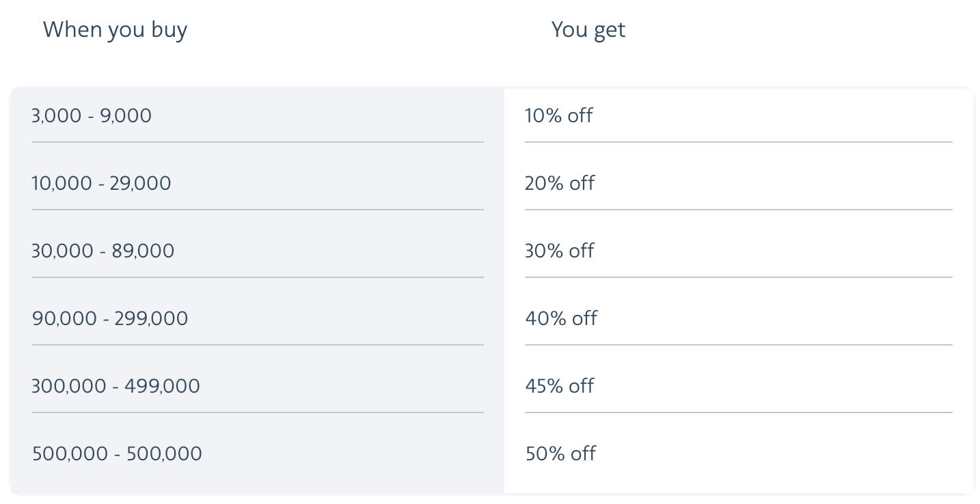Choose the 30,000 - 89,000 quantity tier
Image resolution: width=980 pixels, height=504 pixels.
point(103,251)
